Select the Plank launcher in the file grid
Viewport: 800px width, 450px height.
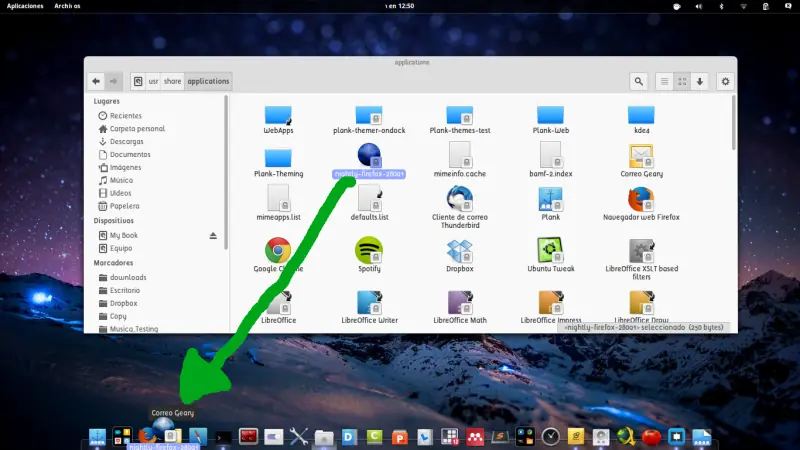551,204
